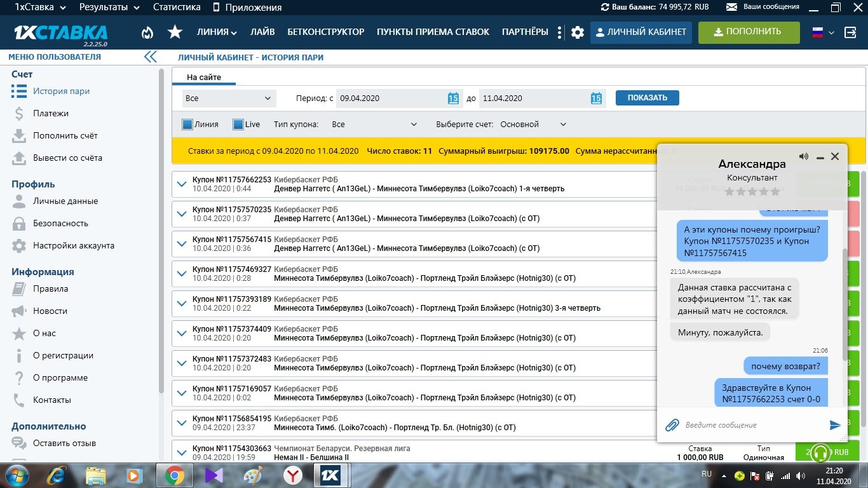This screenshot has height=488, width=868.
Task: Toggle the Live checkbox
Action: point(238,125)
